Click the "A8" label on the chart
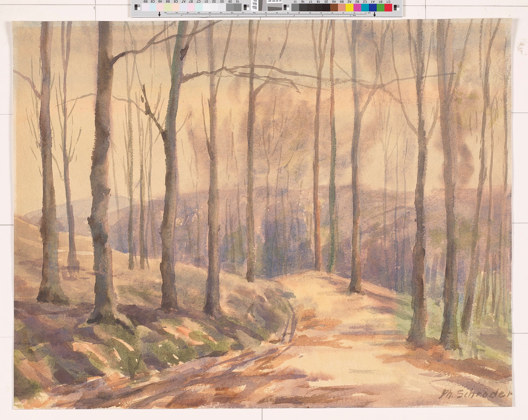Screen dimensions: 528x420 coord(160,2)
